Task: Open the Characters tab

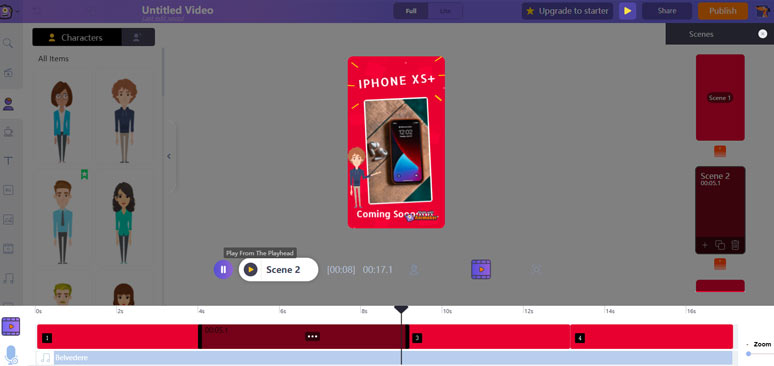Action: coord(77,38)
